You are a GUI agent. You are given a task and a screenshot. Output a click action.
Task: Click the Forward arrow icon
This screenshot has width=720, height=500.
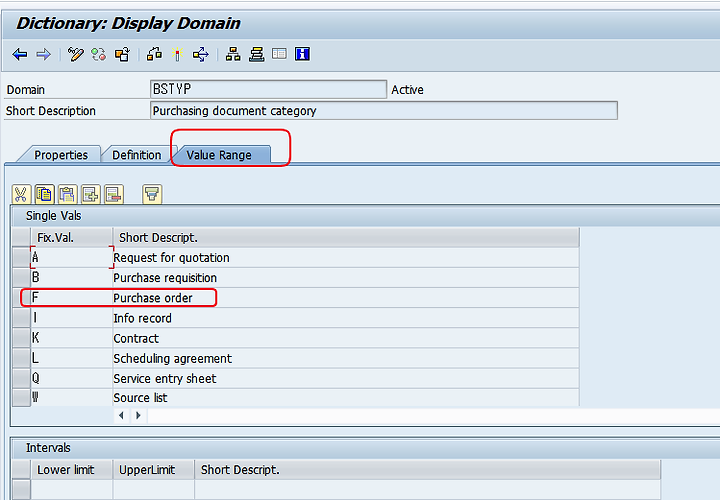tap(43, 55)
